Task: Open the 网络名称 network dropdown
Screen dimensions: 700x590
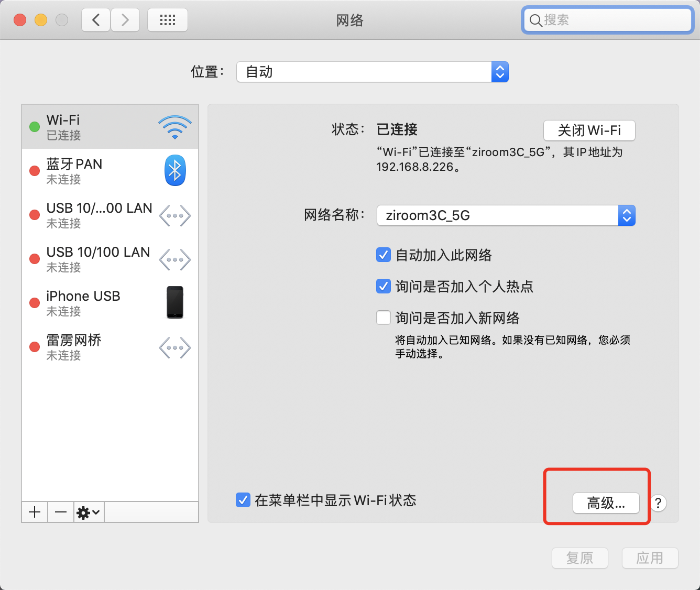Action: pyautogui.click(x=506, y=215)
